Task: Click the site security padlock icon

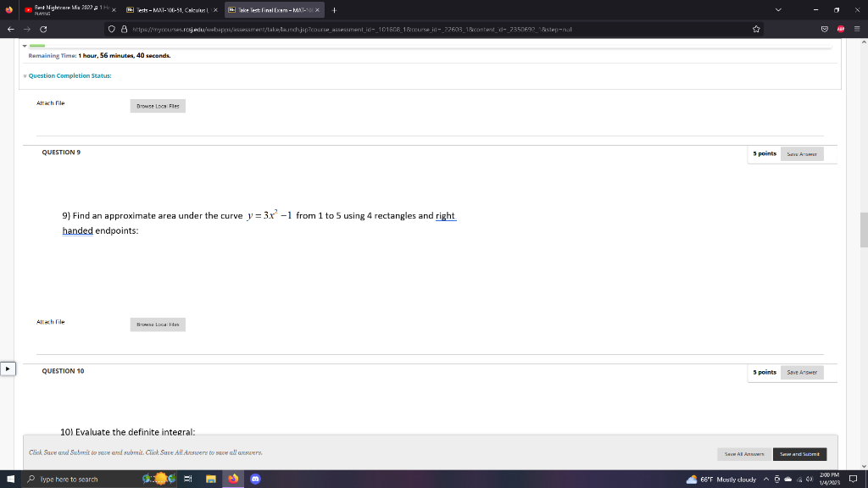Action: [124, 29]
